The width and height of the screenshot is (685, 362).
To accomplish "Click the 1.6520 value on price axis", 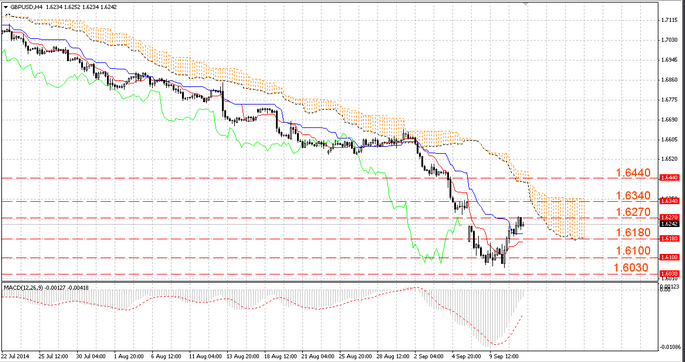I will (669, 160).
